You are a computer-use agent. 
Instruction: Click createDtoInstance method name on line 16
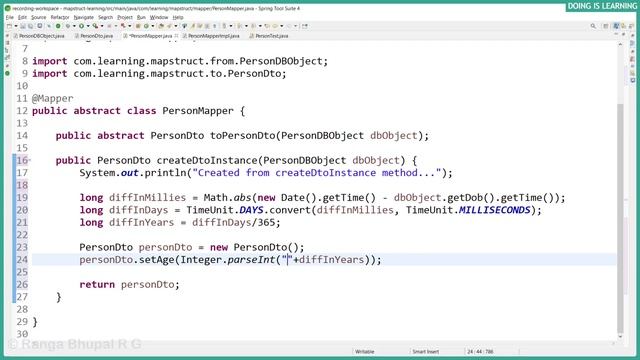coord(207,160)
